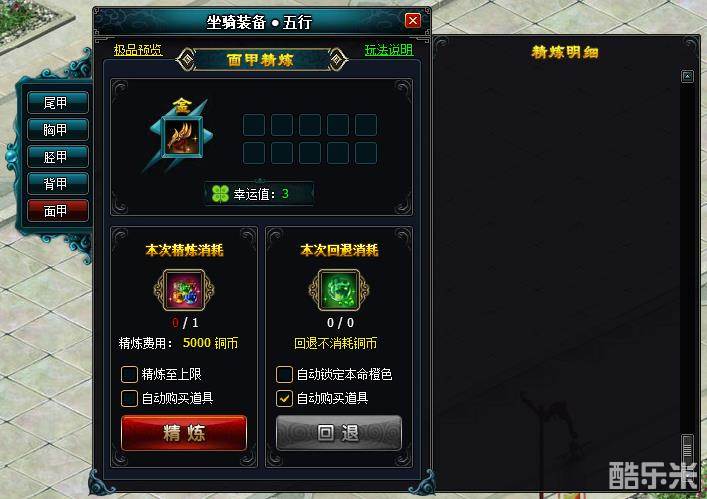Click left arrow beside 面甲精炼 title
707x499 pixels.
click(186, 59)
